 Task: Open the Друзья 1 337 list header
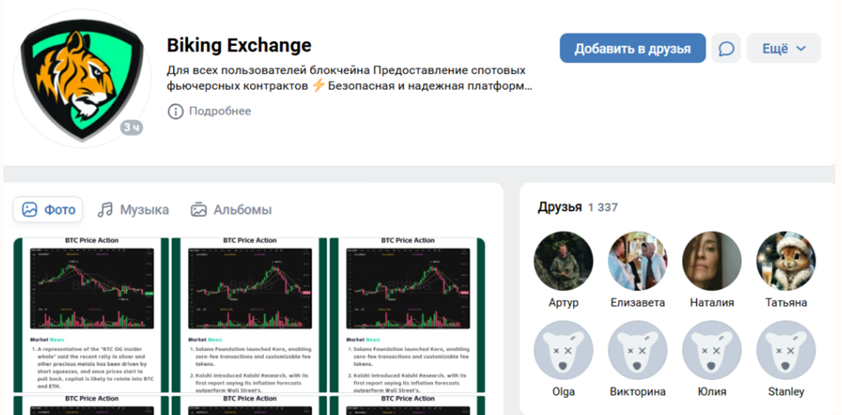click(577, 207)
